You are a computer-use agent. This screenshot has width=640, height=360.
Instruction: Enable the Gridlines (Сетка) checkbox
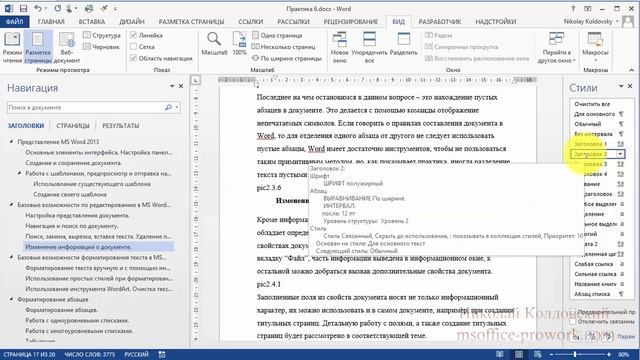[x=133, y=47]
